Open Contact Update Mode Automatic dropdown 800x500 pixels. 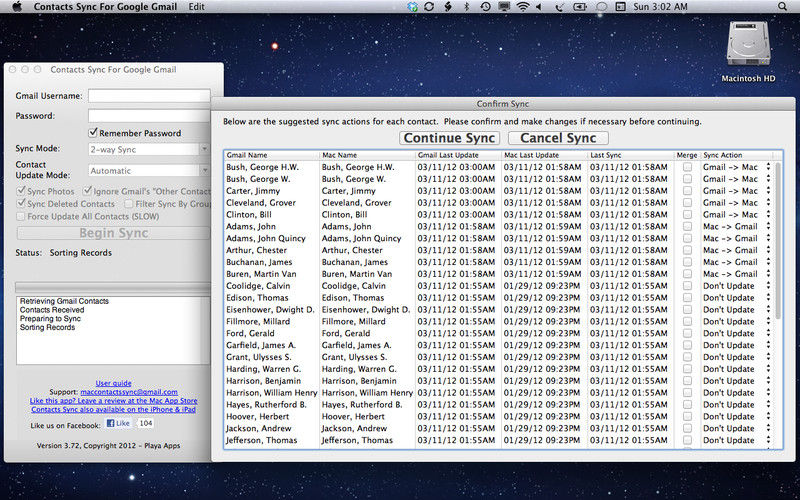click(x=148, y=170)
